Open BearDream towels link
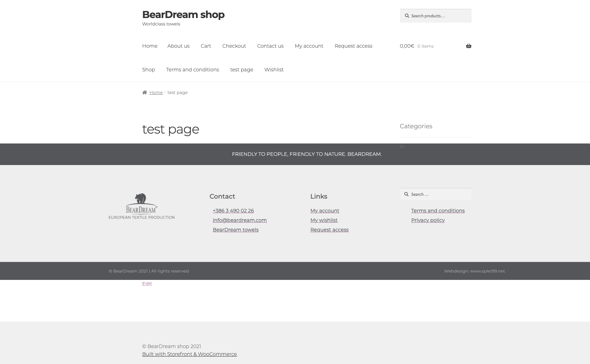This screenshot has height=364, width=590. point(236,230)
